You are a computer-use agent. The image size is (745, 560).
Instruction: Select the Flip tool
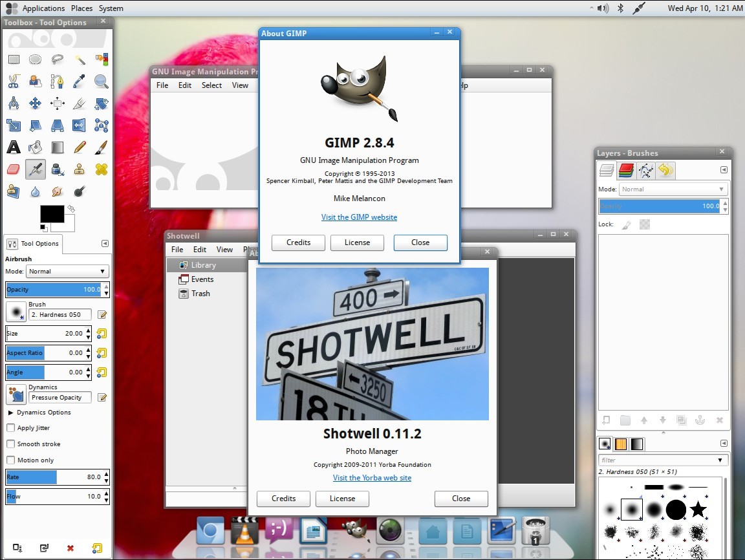[80, 125]
